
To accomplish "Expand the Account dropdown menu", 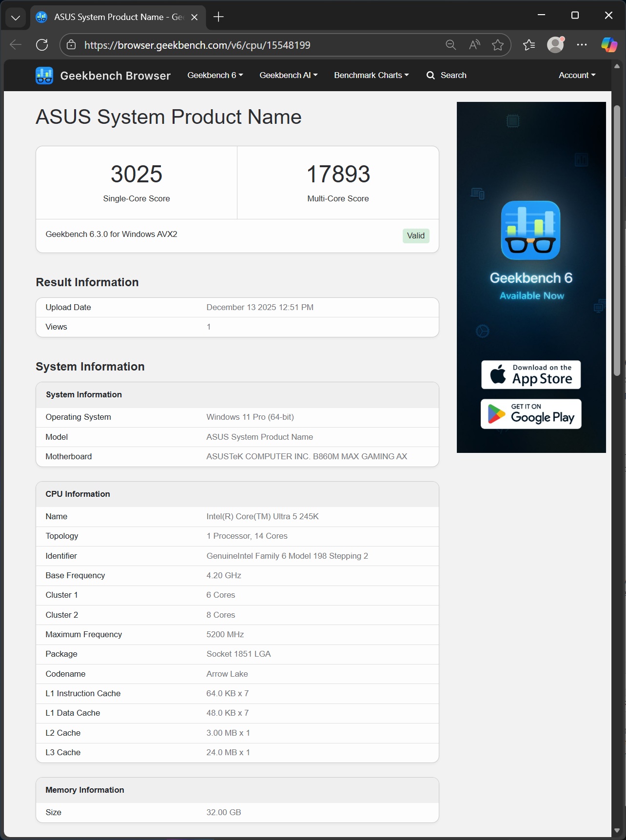I will tap(577, 75).
